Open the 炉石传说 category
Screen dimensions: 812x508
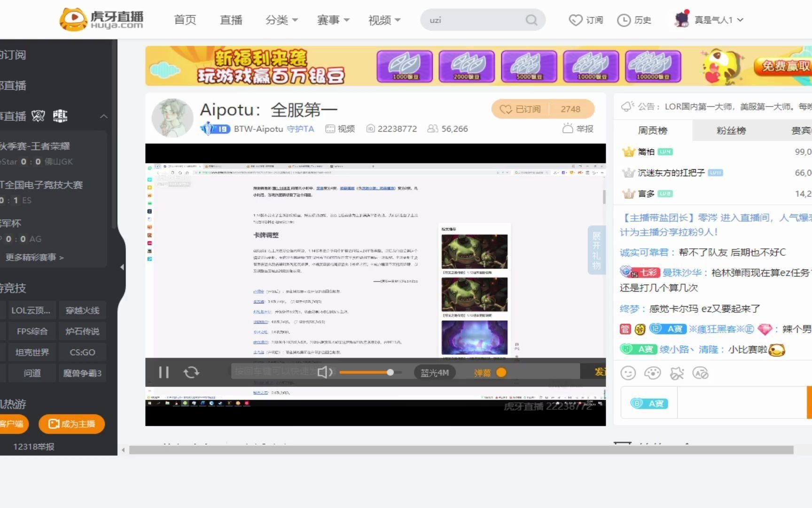[82, 331]
